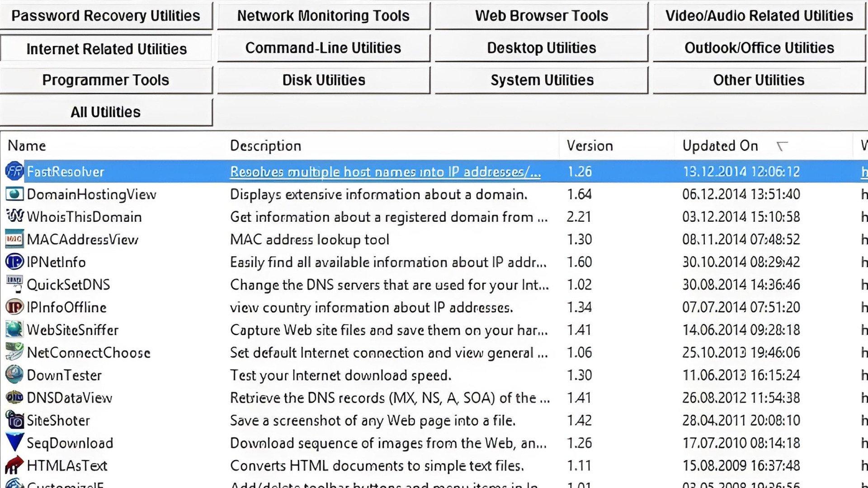Toggle sort arrow on Updated On column
868x488 pixels.
tap(782, 145)
